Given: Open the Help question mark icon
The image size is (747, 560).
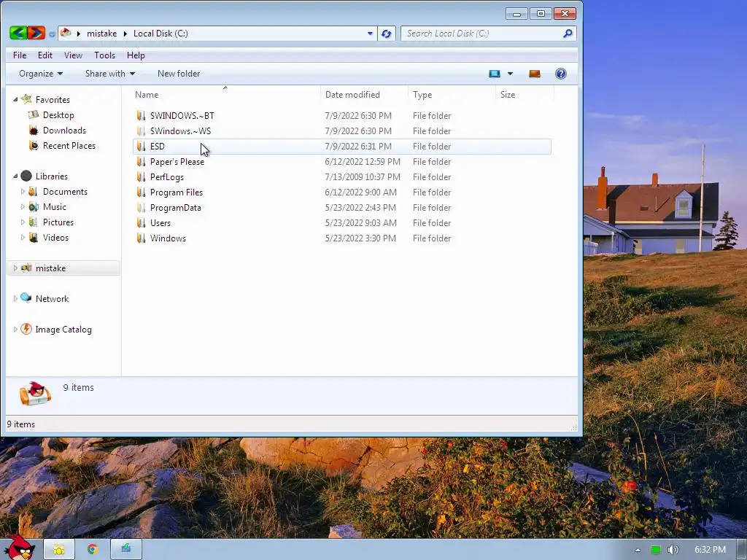Looking at the screenshot, I should click(x=561, y=74).
